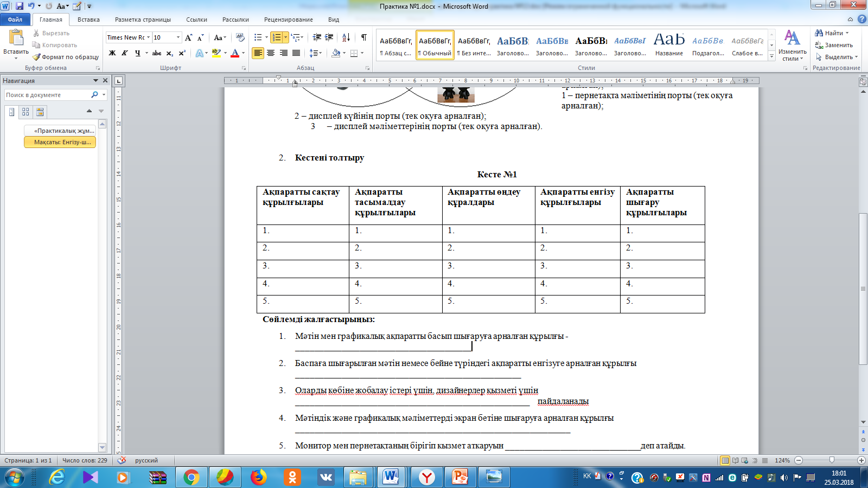Apply shading paint bucket
Image resolution: width=868 pixels, height=488 pixels.
pos(336,53)
